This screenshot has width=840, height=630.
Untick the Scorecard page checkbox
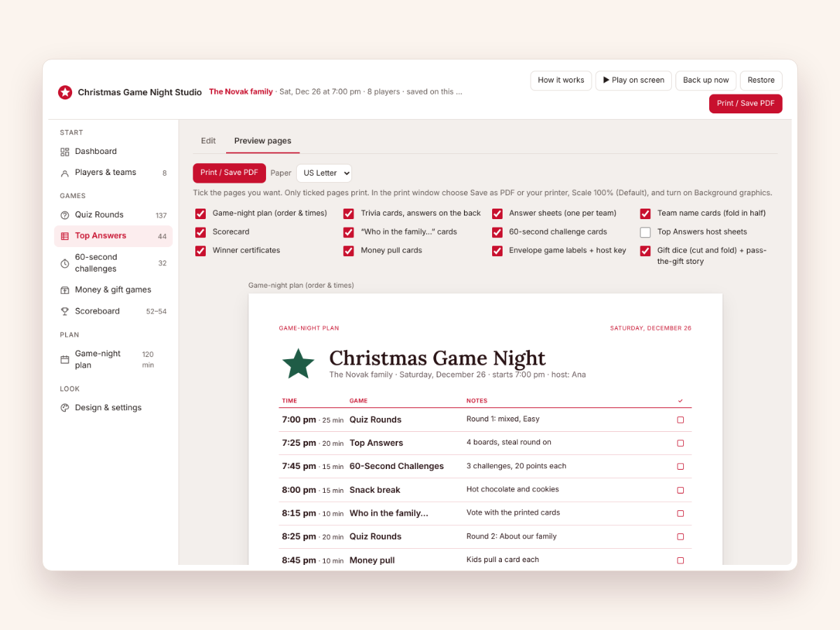(200, 232)
